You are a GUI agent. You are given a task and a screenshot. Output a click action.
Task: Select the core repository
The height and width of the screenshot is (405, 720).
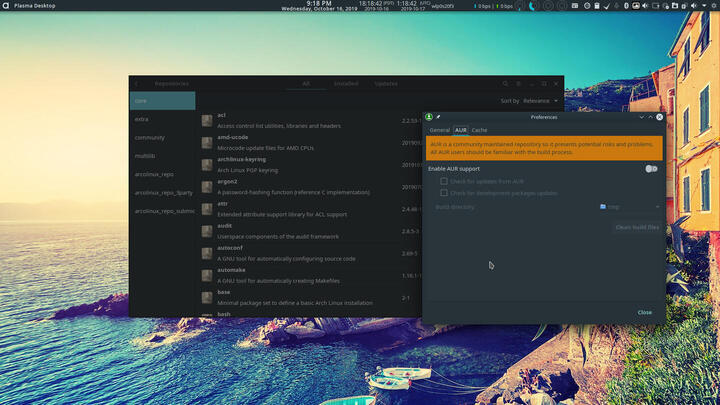click(x=163, y=101)
